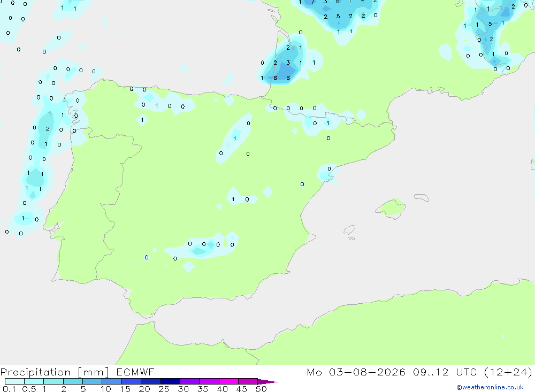535x392 pixels.
Task: Click the 2–5 mm legend swatch
Action: pyautogui.click(x=73, y=381)
